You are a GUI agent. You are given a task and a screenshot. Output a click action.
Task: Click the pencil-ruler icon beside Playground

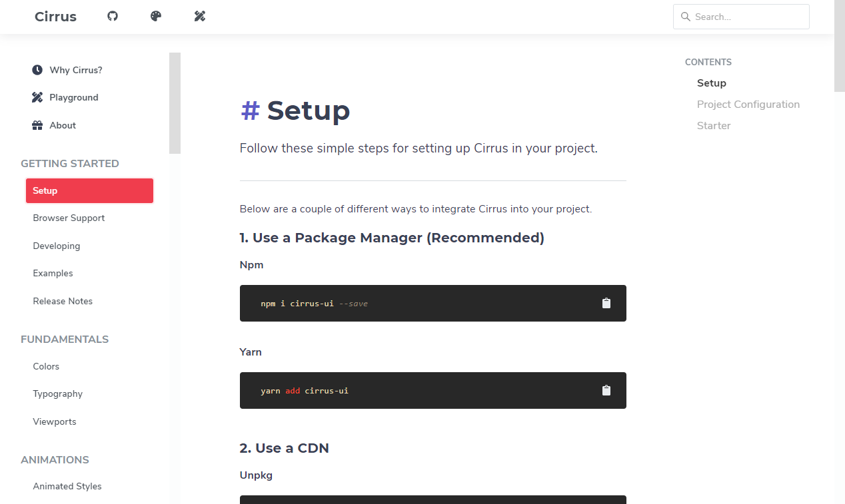tap(37, 97)
